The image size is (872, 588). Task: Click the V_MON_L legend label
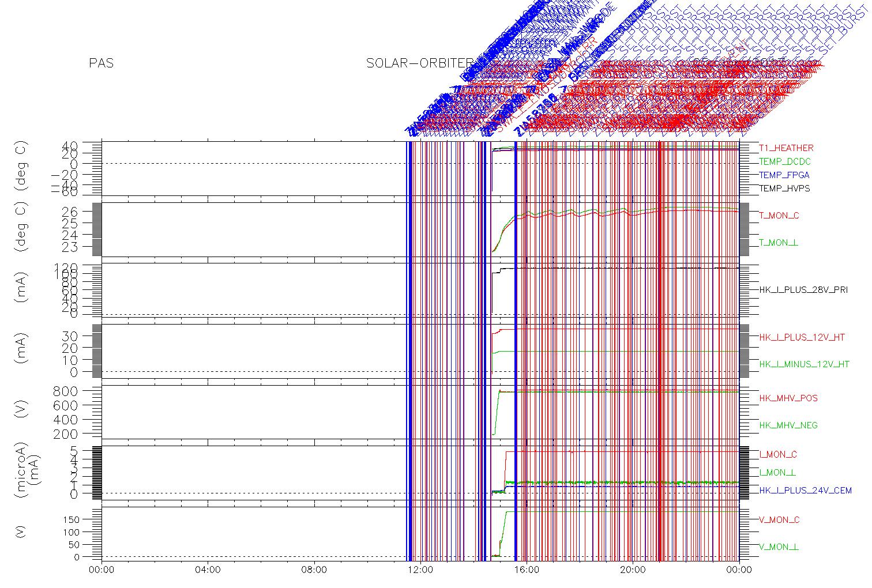779,547
